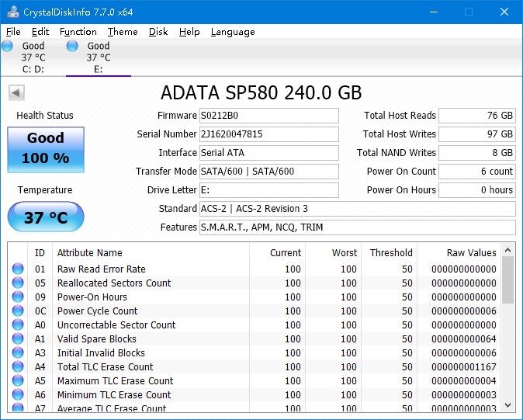
Task: Select the Power Cycle Count row text
Action: tap(98, 311)
